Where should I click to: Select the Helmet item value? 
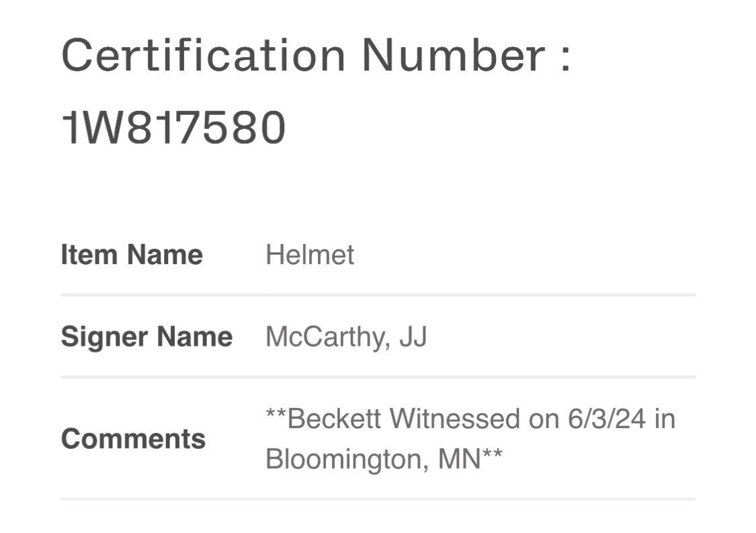coord(310,254)
